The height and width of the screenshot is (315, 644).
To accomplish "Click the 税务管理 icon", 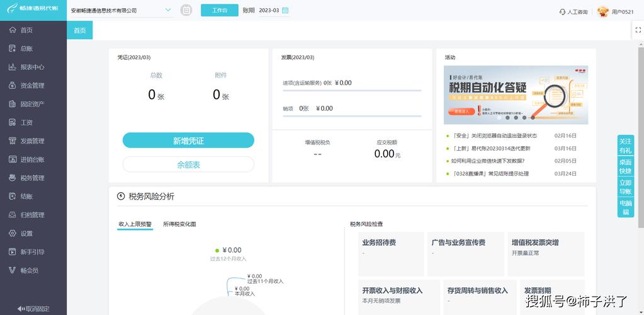I will (x=13, y=178).
